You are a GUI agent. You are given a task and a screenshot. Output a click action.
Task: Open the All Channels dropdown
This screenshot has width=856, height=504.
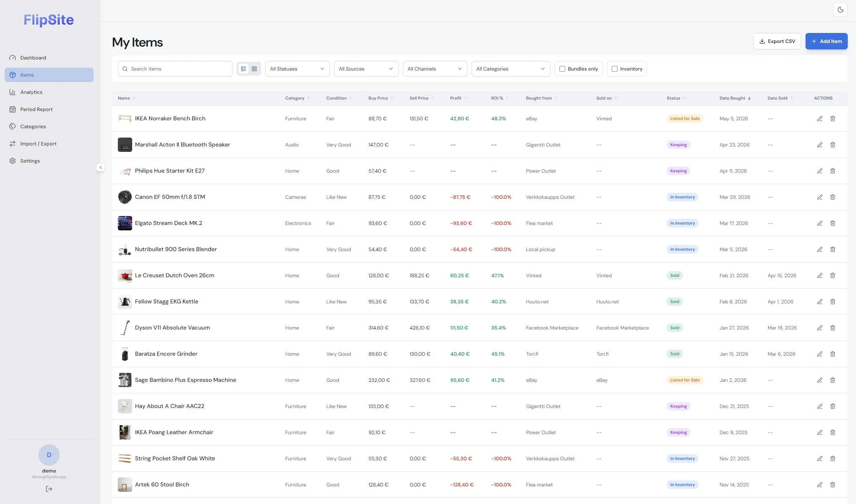coord(435,69)
